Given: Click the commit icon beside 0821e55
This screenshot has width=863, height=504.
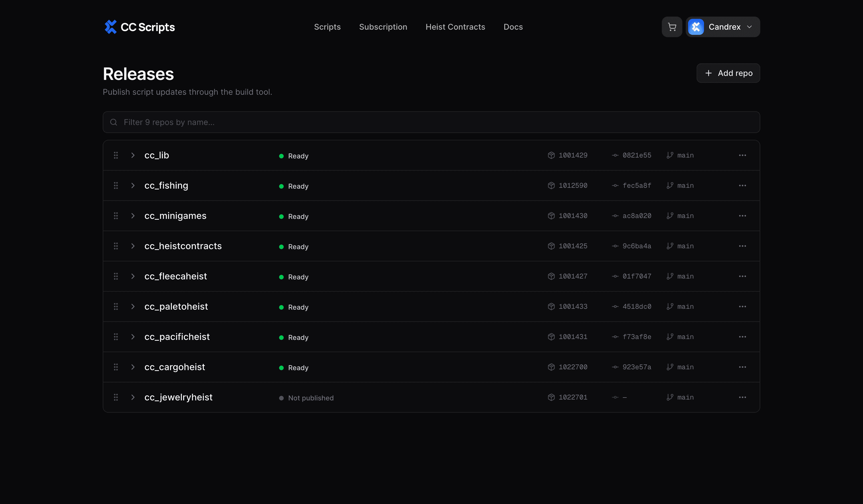Looking at the screenshot, I should click(615, 155).
